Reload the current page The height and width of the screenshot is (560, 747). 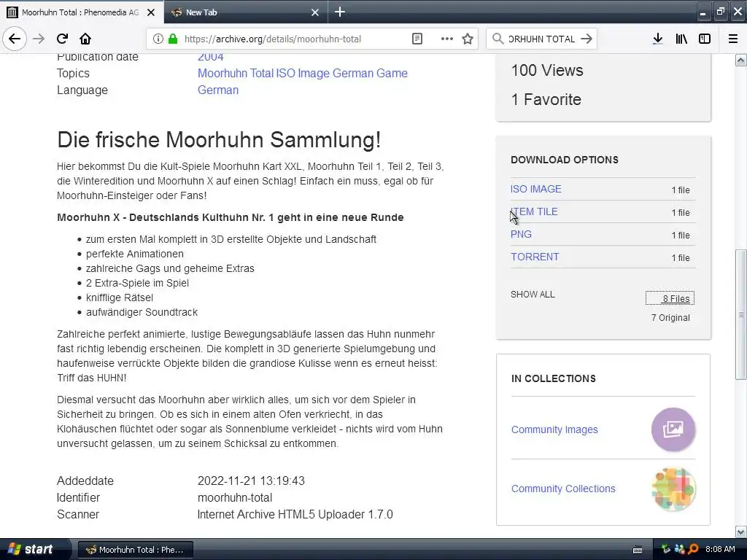tap(62, 39)
